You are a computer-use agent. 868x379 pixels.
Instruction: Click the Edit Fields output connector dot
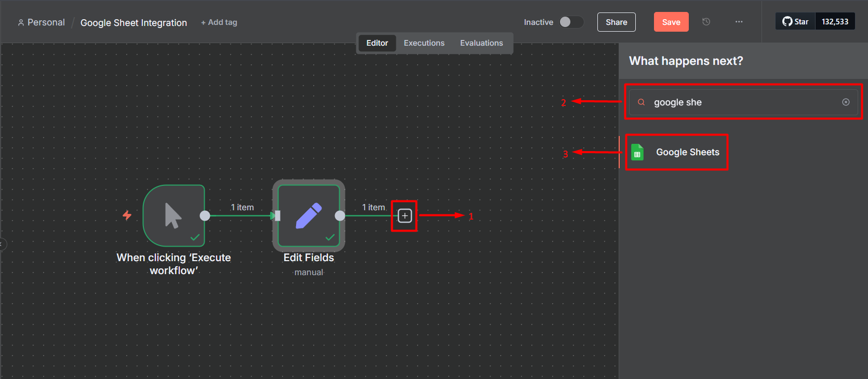pyautogui.click(x=340, y=215)
